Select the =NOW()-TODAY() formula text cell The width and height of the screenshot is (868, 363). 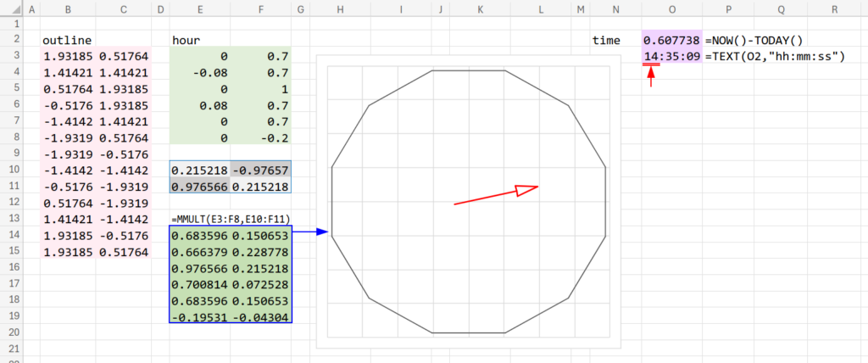point(759,41)
